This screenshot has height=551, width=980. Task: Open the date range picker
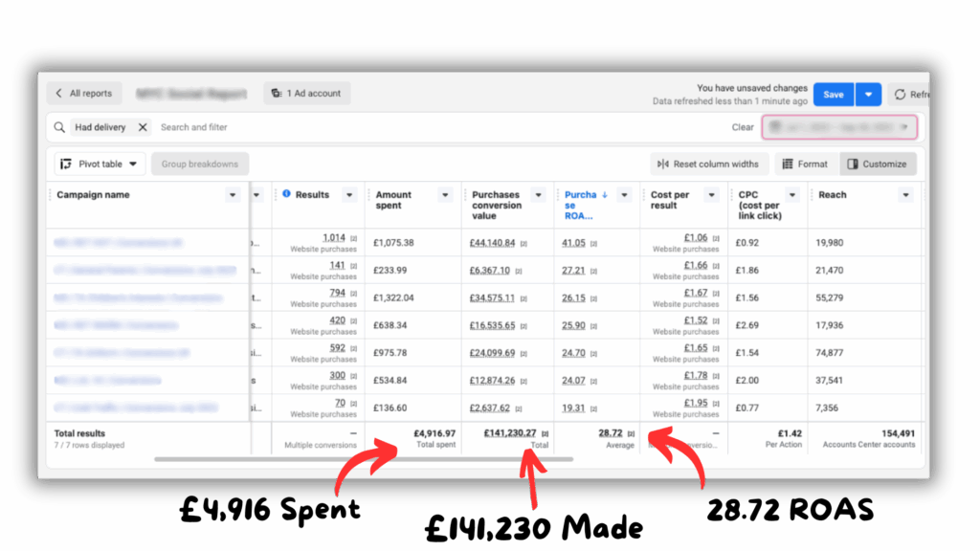click(x=839, y=127)
